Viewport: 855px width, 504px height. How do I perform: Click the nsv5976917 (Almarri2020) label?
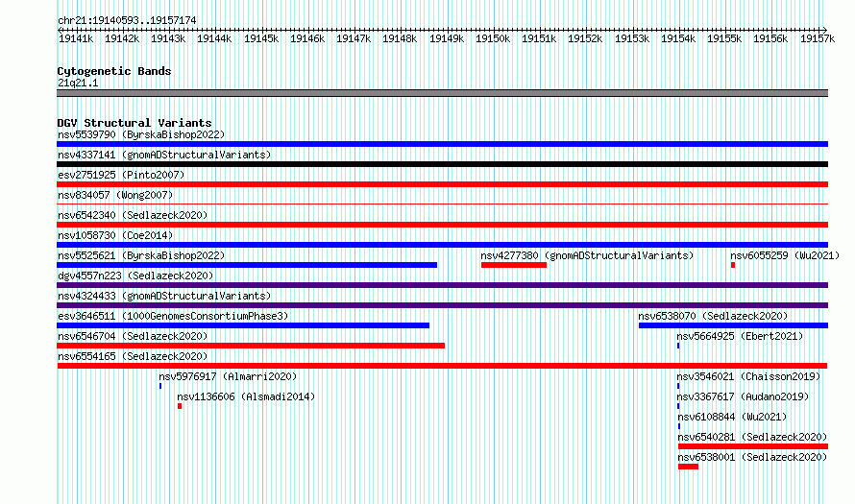[x=228, y=376]
